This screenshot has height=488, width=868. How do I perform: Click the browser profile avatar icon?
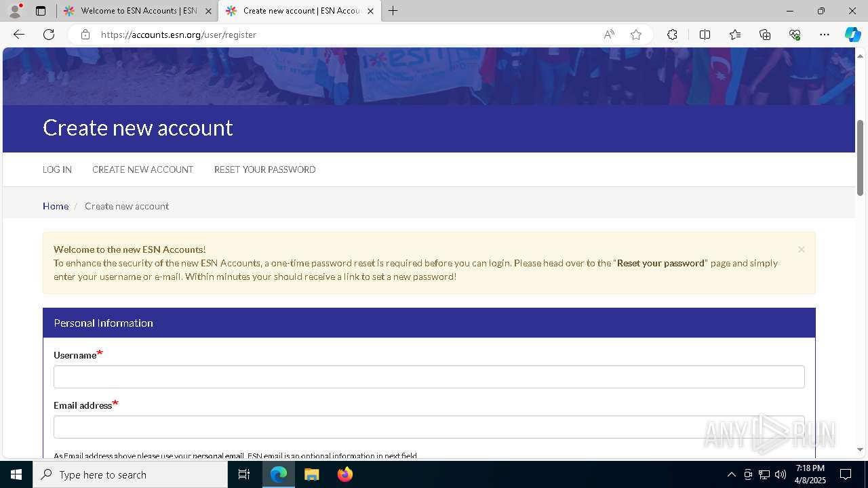15,11
